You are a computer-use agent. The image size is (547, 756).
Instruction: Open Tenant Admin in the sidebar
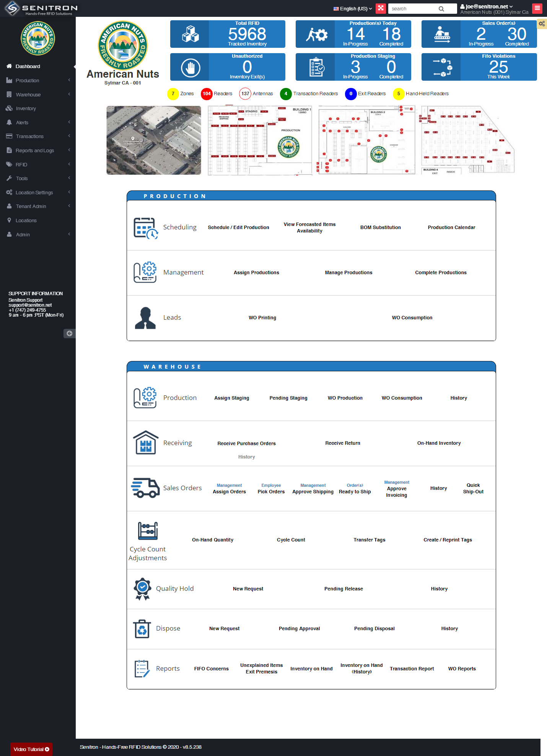(x=38, y=206)
